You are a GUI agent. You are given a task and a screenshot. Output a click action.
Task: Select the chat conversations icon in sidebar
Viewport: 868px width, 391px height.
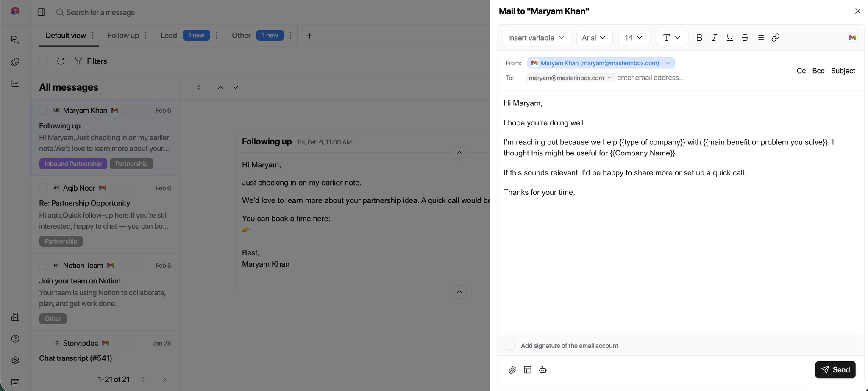click(15, 40)
